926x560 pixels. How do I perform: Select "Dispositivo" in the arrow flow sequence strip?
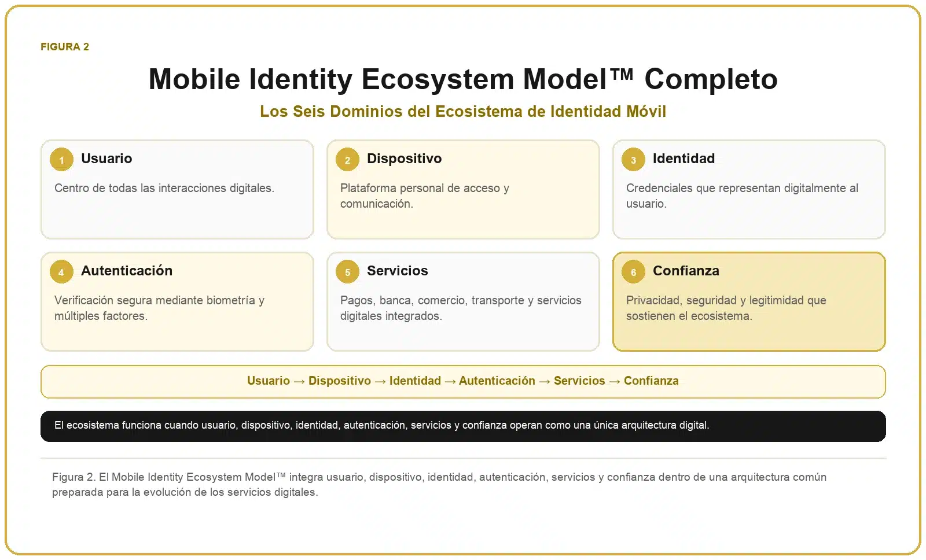340,381
